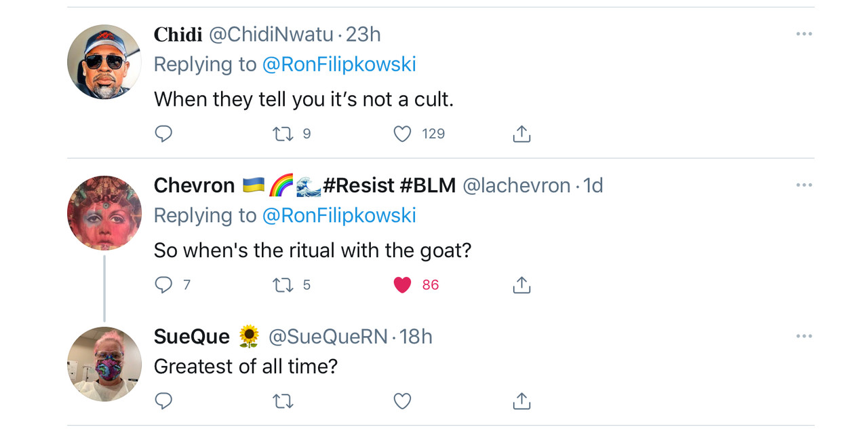Open more options on Chidi's tweet
868x429 pixels.
[x=804, y=34]
